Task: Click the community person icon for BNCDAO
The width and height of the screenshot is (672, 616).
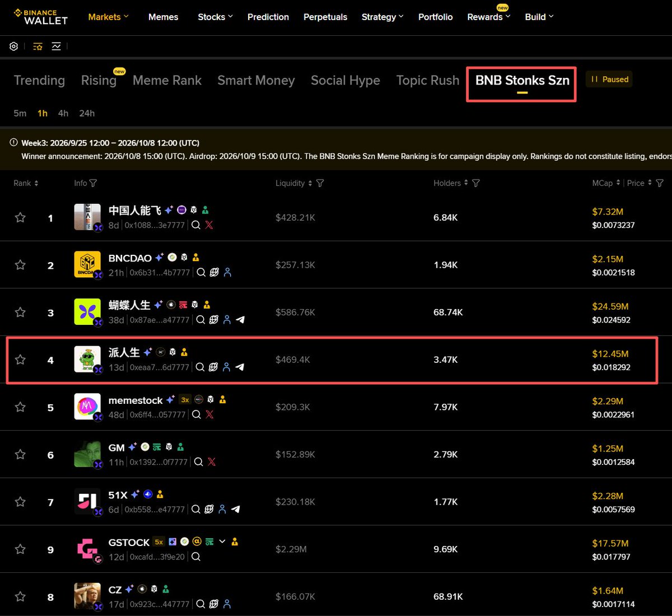Action: pyautogui.click(x=227, y=273)
